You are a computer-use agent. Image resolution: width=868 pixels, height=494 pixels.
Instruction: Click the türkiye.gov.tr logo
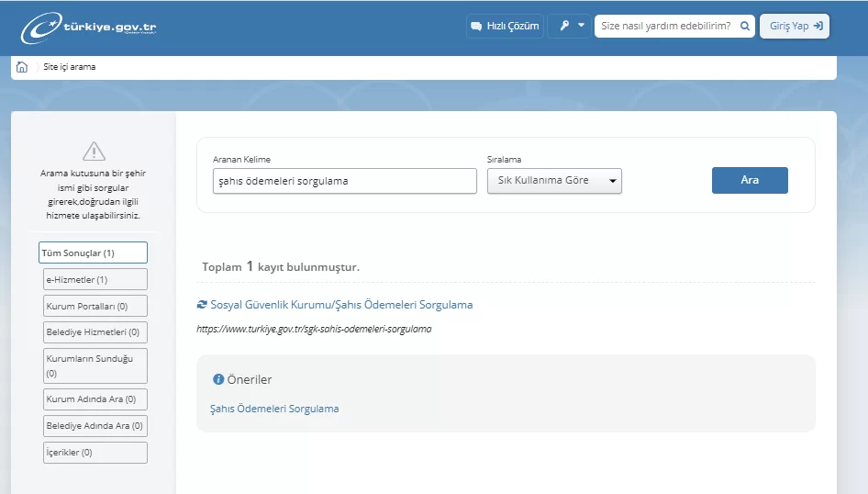89,28
